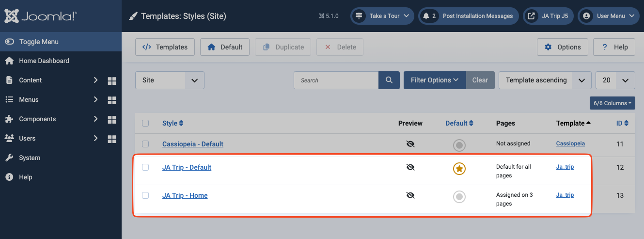This screenshot has width=644, height=239.
Task: Open the JA Trip - Default style link
Action: 187,167
